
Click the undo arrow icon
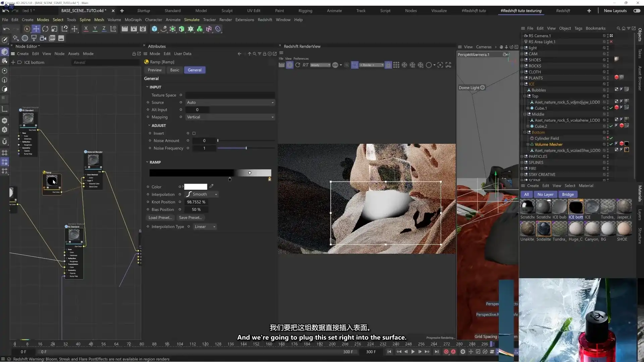[6, 28]
